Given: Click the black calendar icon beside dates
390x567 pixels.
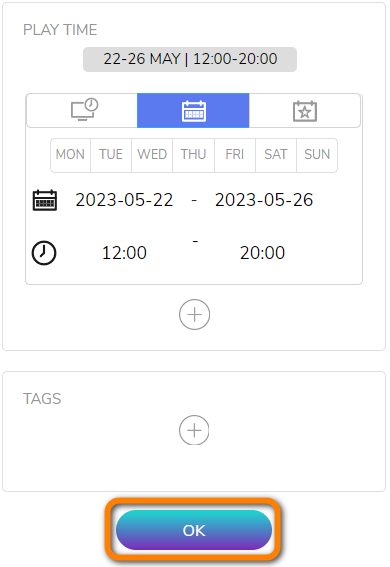Looking at the screenshot, I should click(45, 200).
